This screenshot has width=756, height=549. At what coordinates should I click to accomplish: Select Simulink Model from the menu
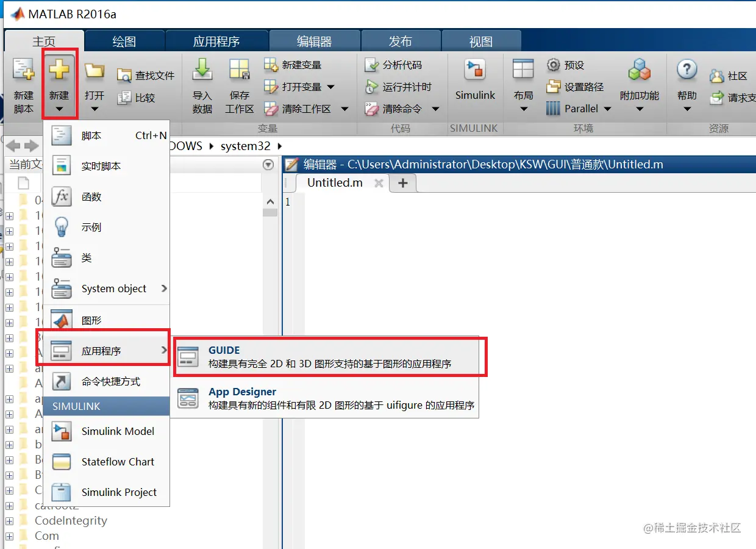[x=107, y=431]
